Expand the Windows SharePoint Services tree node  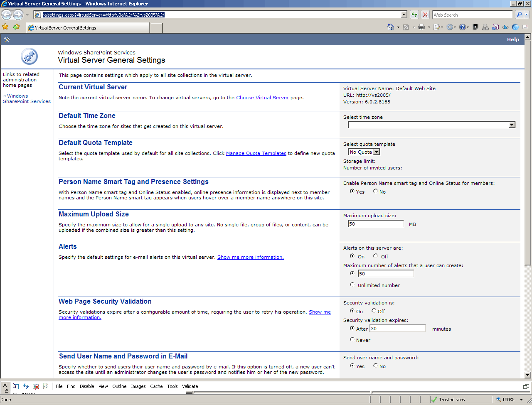(x=4, y=96)
